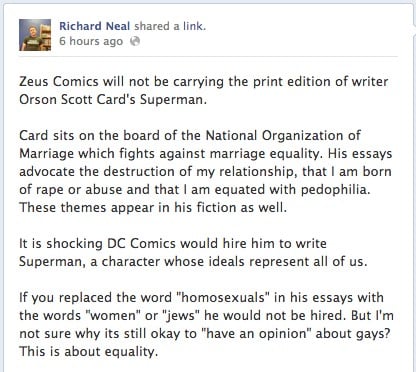Screen dimensions: 416x372
Task: Click the Richard Neal name link
Action: [x=95, y=26]
